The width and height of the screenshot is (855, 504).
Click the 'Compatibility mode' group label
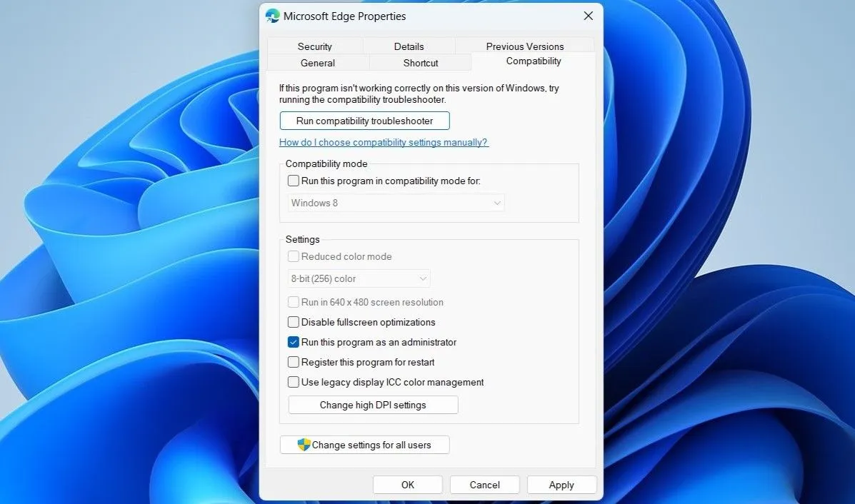tap(326, 163)
